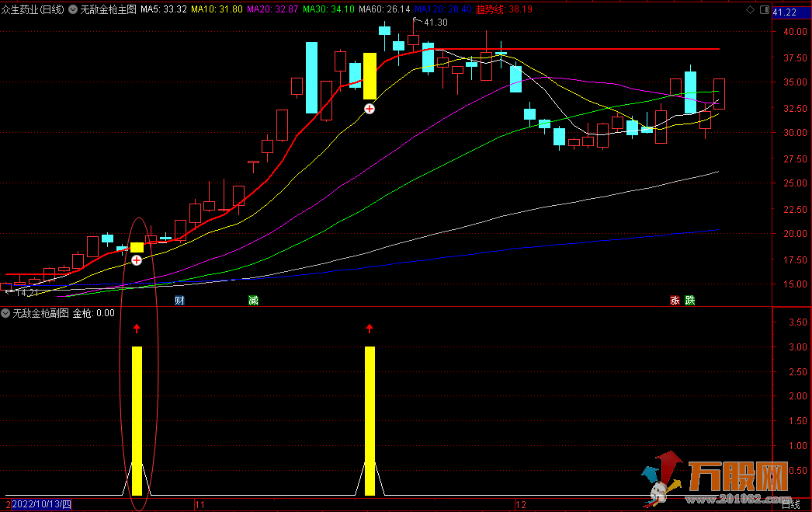This screenshot has height=512, width=812.
Task: Toggle the side panel icon at top right
Action: coord(765,9)
